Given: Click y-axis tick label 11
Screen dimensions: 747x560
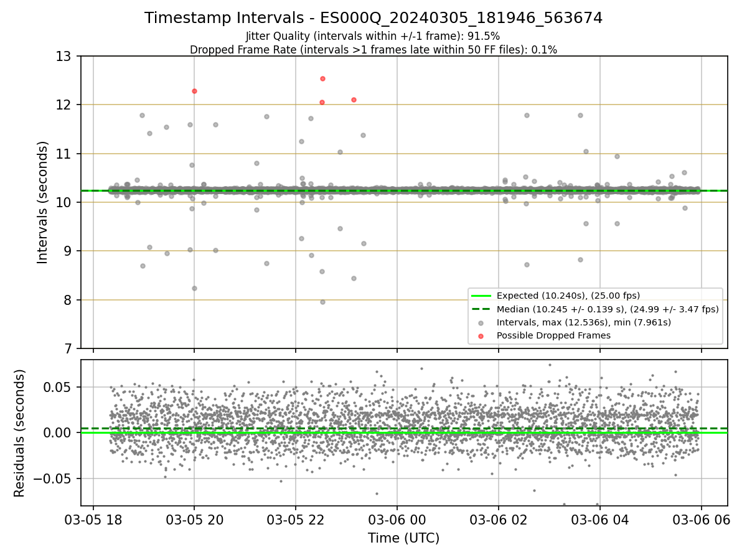Looking at the screenshot, I should 65,154.
